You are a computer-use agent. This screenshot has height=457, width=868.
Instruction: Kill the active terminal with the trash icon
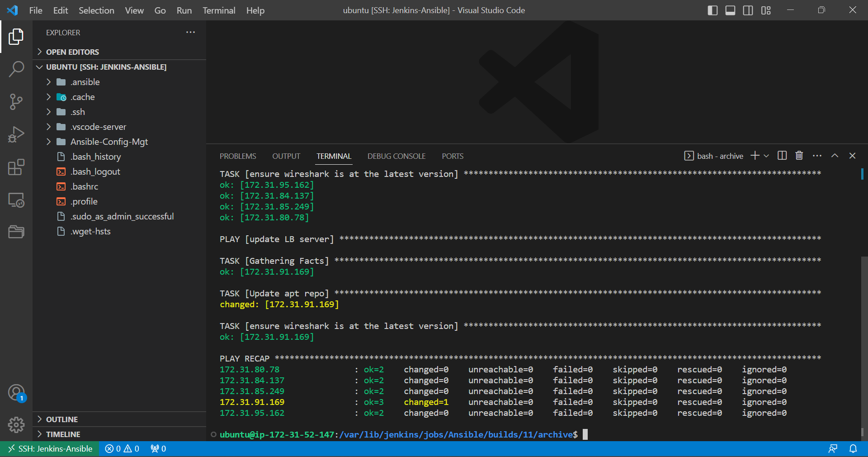tap(799, 156)
